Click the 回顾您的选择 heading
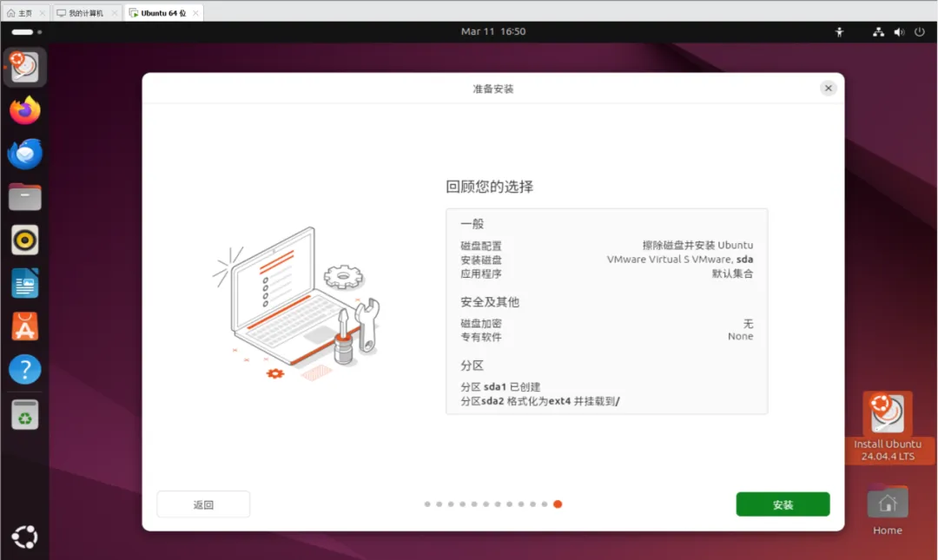 (489, 187)
